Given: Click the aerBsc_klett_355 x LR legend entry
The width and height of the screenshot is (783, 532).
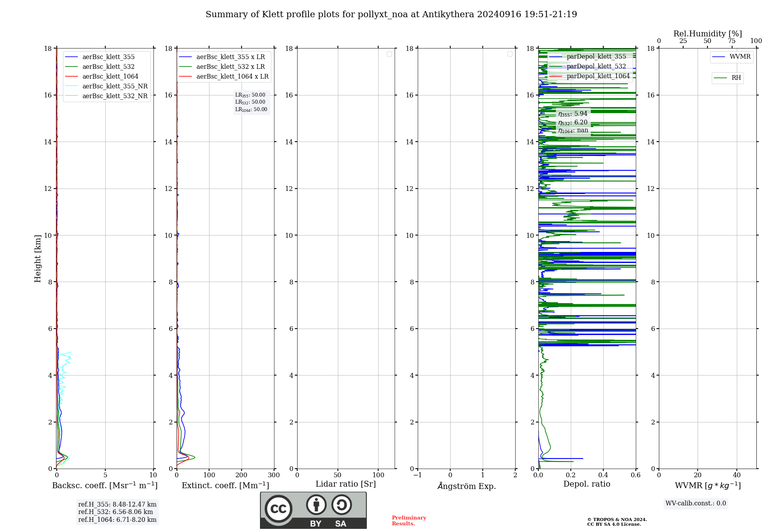Looking at the screenshot, I should click(222, 57).
